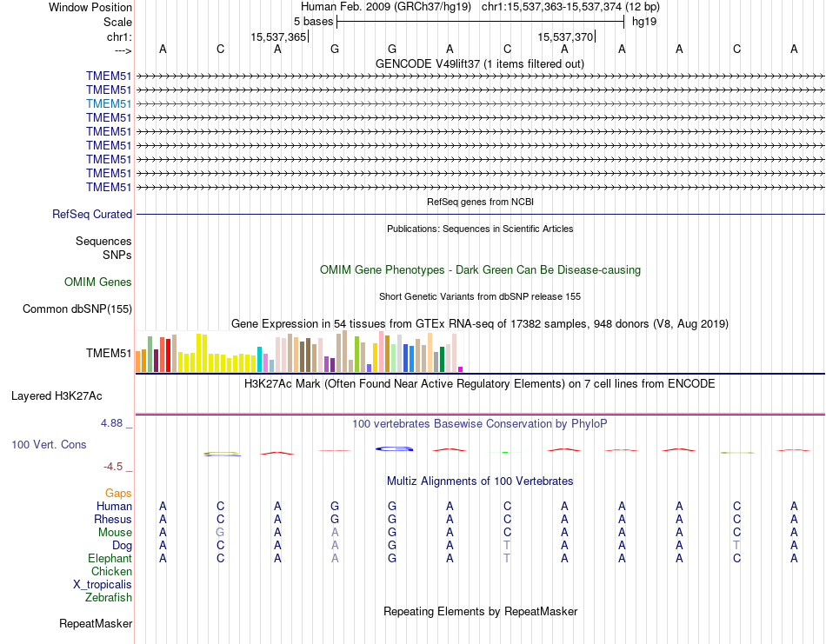
Task: Select the Human alignment row label
Action: pyautogui.click(x=114, y=506)
